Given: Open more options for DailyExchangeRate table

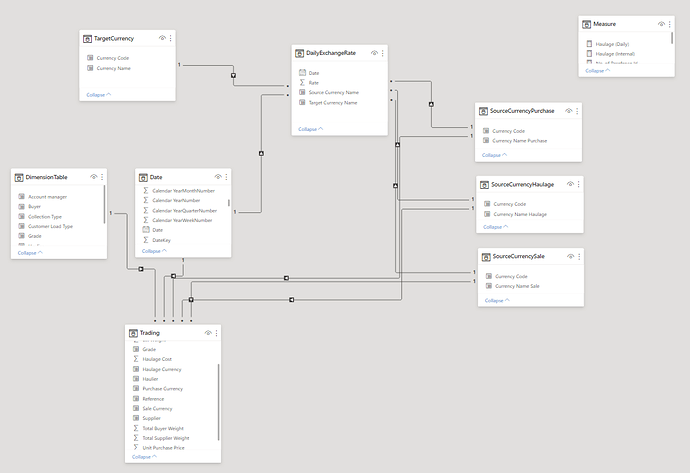Looking at the screenshot, I should [382, 53].
